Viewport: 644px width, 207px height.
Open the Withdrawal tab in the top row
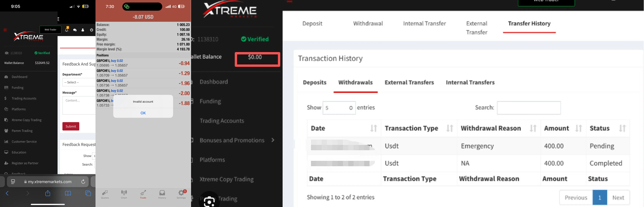368,24
